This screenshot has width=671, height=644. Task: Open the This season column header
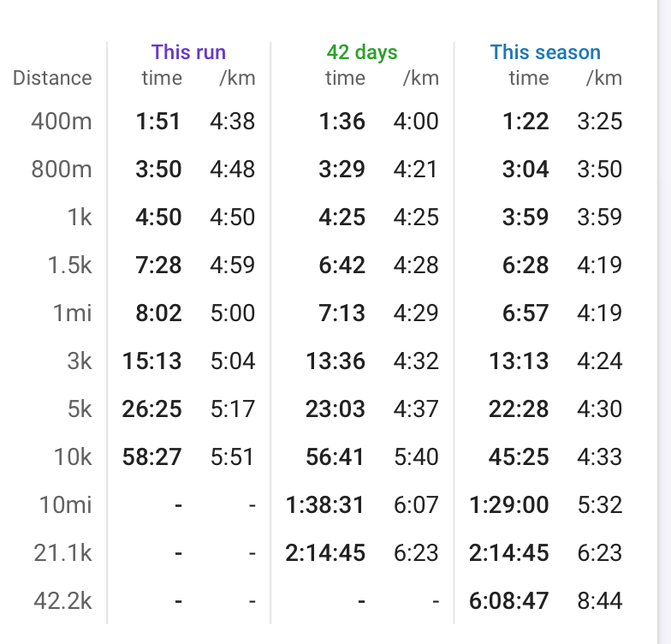(545, 52)
